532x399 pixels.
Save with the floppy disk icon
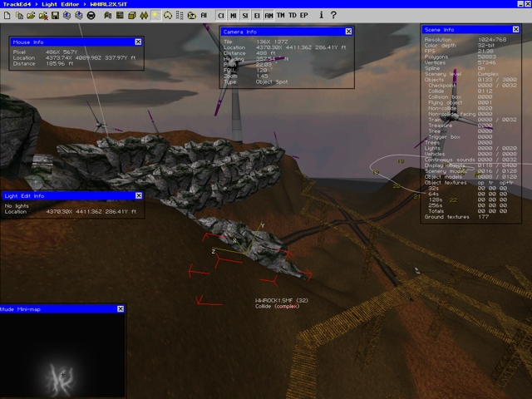56,15
